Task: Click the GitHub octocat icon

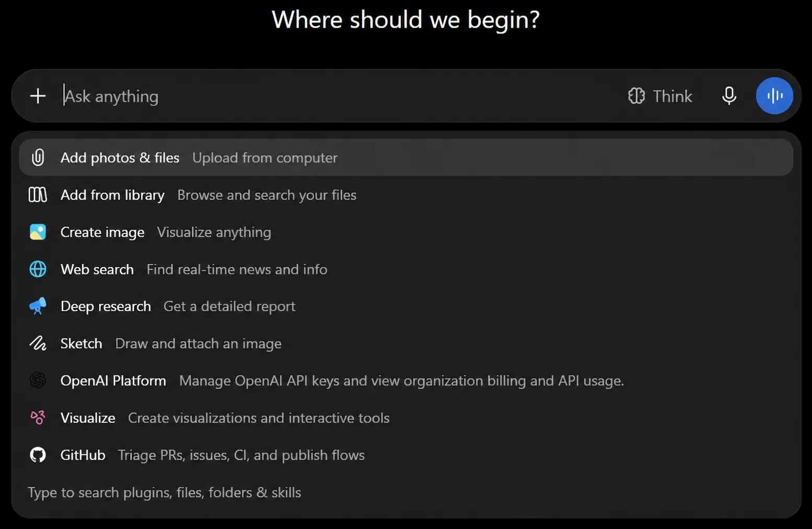Action: [x=38, y=455]
